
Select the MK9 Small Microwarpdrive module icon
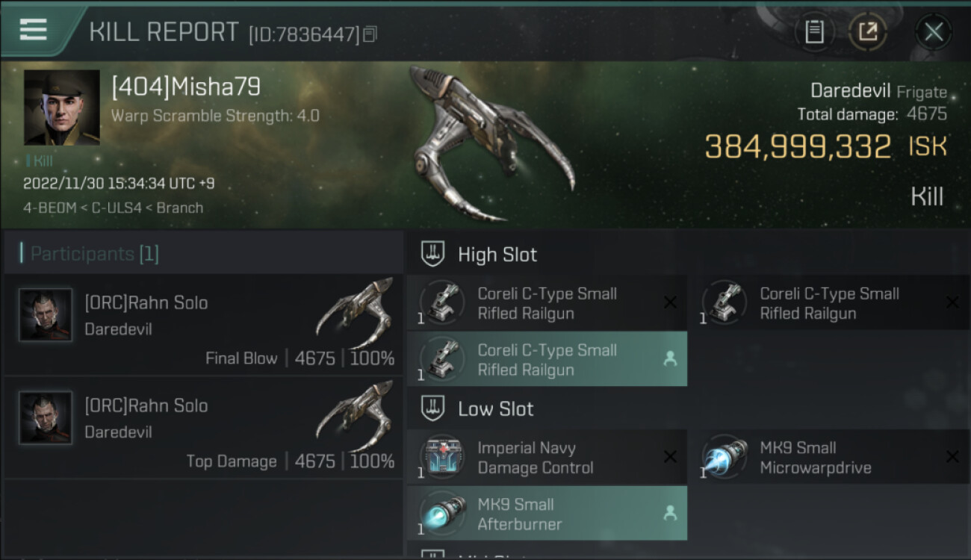(x=725, y=458)
